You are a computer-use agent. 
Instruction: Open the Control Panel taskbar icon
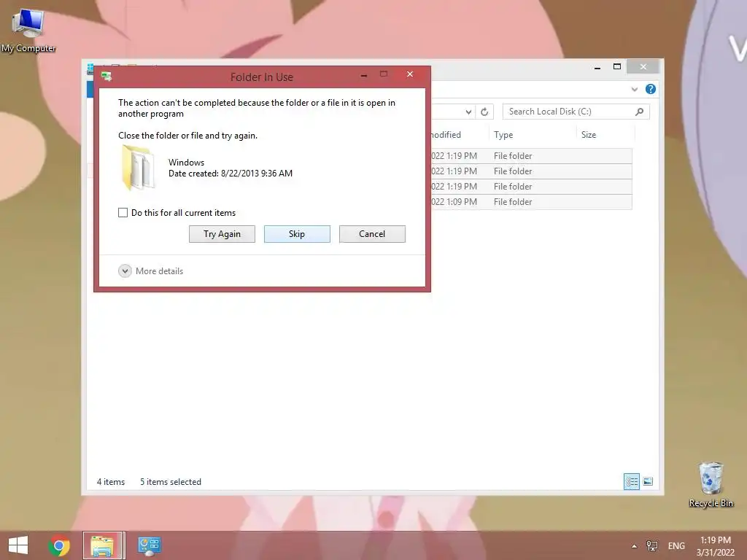click(149, 545)
